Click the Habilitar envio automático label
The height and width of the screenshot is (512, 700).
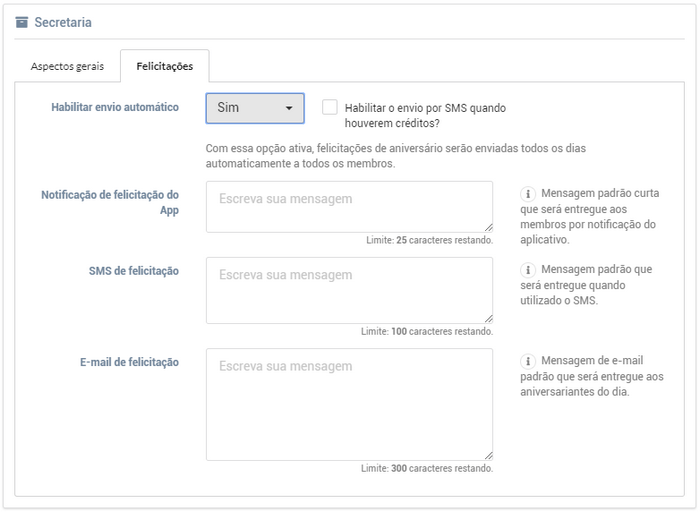click(115, 107)
